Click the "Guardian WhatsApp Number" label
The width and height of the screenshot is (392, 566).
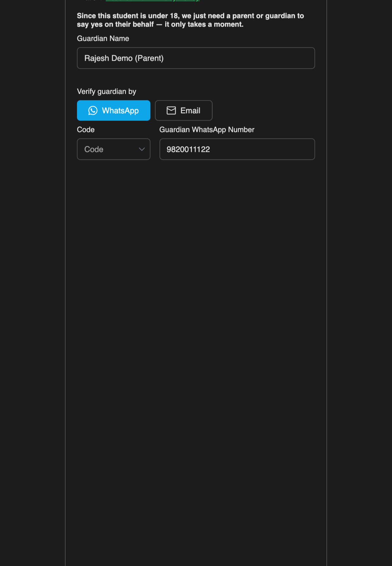coord(207,130)
